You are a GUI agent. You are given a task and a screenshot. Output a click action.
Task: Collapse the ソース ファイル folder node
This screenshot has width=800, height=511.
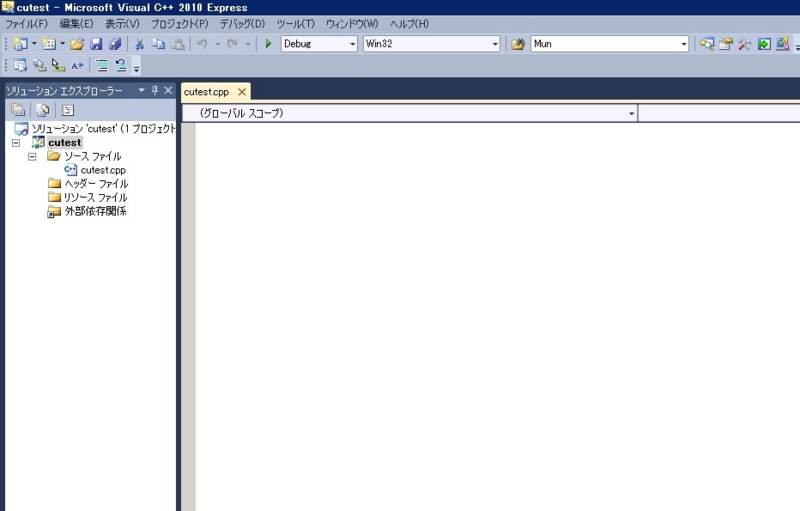pos(32,157)
